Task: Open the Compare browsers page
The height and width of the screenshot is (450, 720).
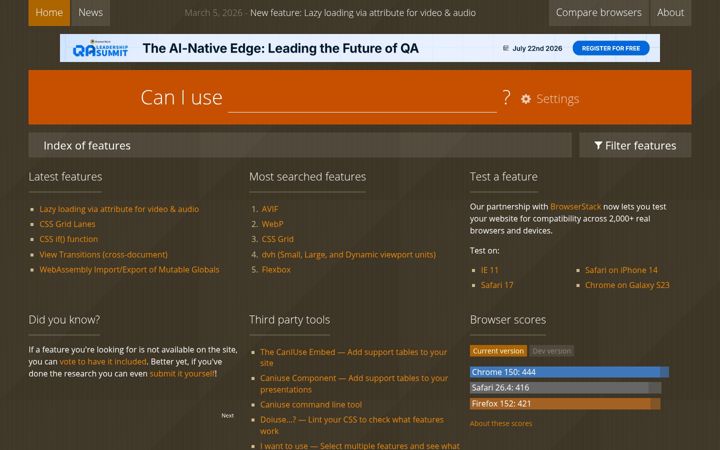Action: (x=599, y=12)
